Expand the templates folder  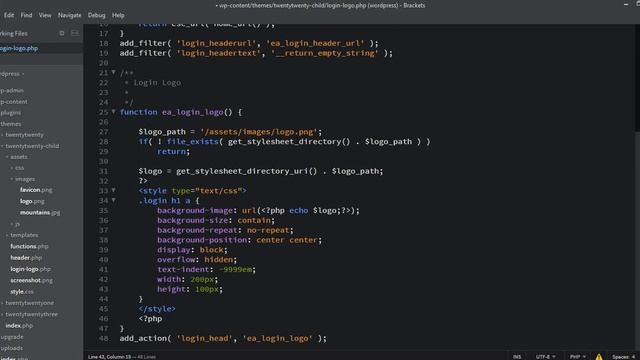click(x=7, y=235)
